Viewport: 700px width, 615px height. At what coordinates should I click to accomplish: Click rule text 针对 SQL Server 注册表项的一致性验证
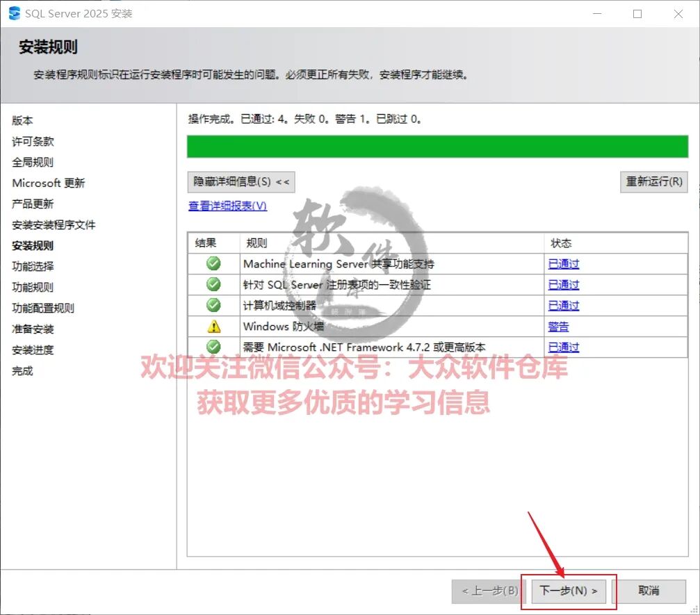337,285
